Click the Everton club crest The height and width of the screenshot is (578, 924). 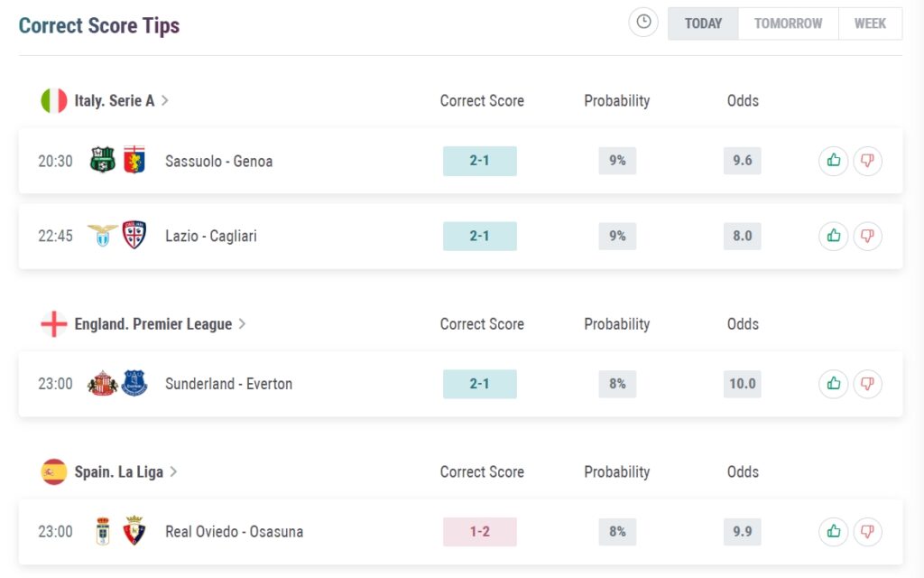[134, 383]
